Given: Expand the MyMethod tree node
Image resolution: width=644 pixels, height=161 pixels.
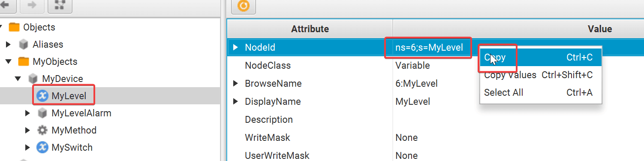Looking at the screenshot, I should pos(27,130).
